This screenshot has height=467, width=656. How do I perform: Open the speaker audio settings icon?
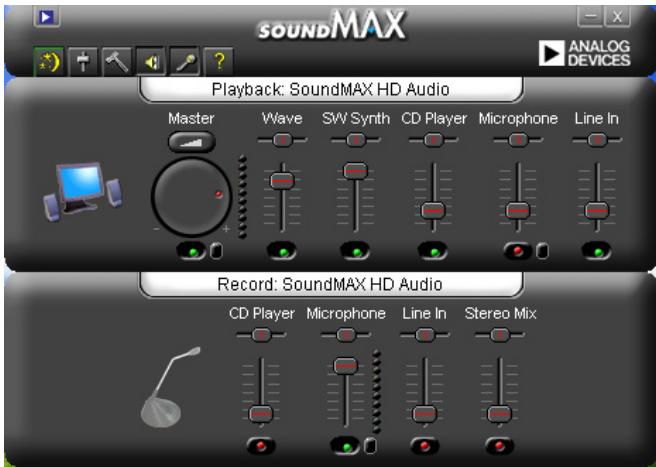tap(151, 62)
